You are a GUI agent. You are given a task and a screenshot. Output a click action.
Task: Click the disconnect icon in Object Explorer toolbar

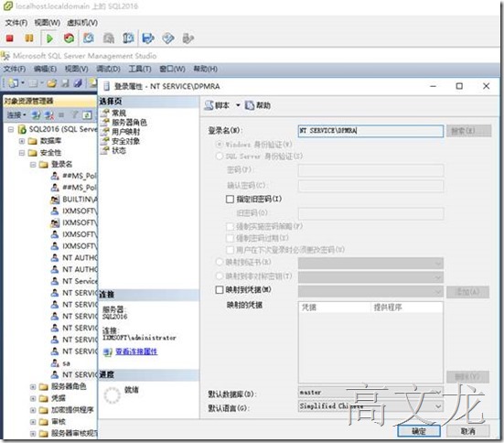pos(49,114)
